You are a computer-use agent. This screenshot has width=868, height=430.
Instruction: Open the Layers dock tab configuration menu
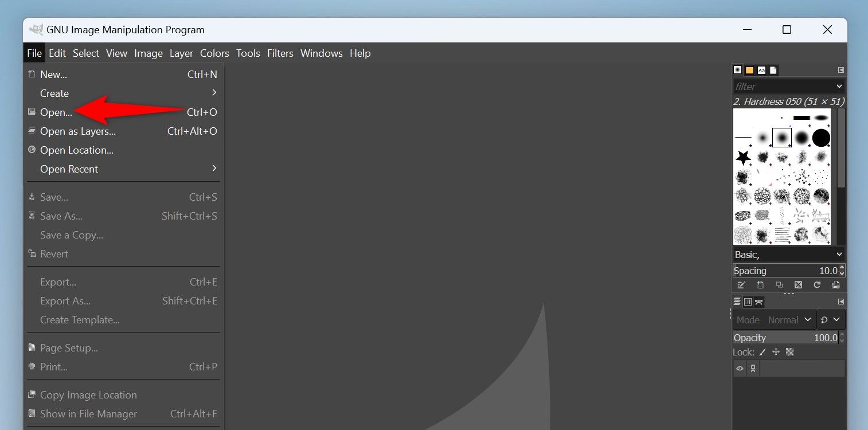[840, 302]
